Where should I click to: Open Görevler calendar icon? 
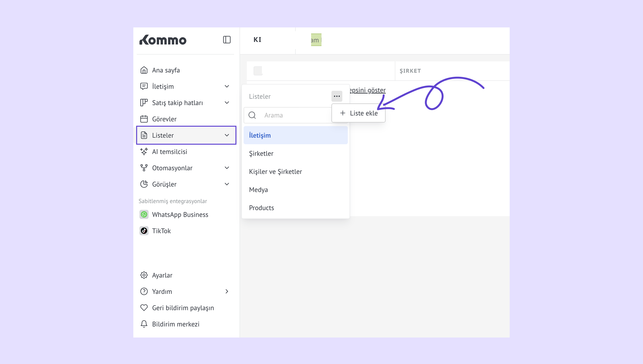coord(144,119)
